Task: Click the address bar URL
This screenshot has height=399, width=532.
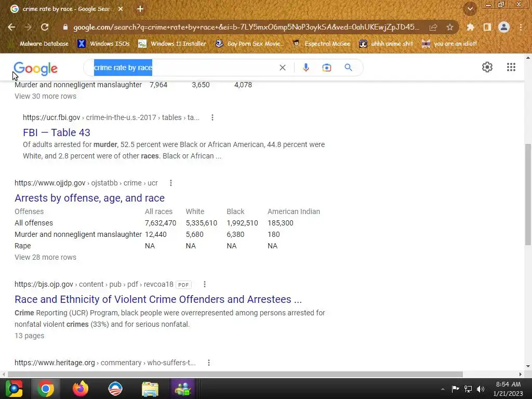Action: [x=246, y=27]
